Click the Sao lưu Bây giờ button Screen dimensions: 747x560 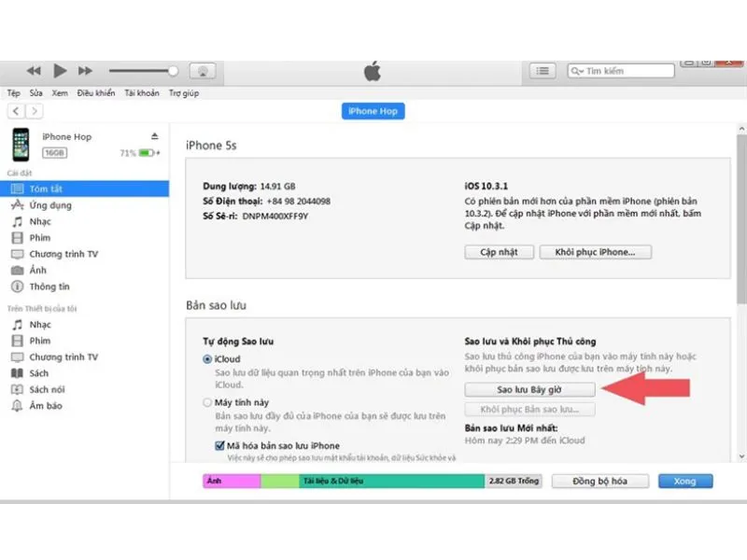tap(529, 389)
